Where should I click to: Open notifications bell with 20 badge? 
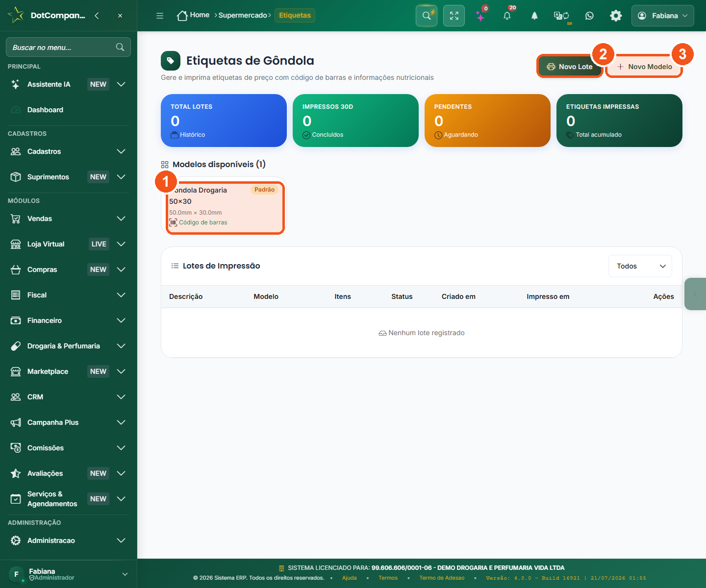507,16
